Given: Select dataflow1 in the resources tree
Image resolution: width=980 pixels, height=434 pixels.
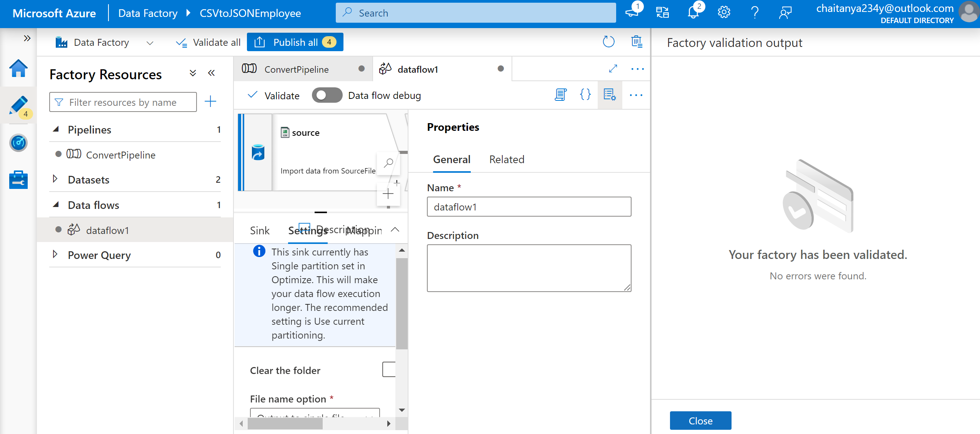Looking at the screenshot, I should point(107,230).
